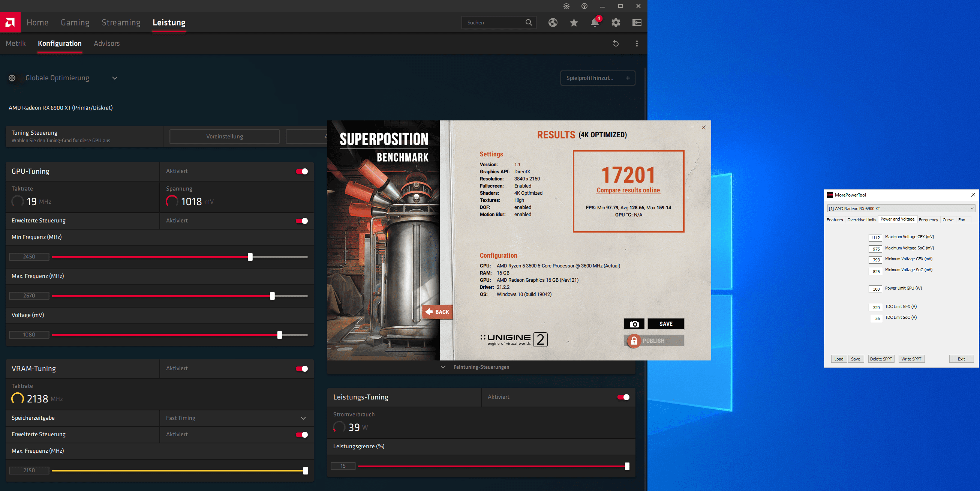Image resolution: width=980 pixels, height=491 pixels.
Task: Toggle sidebar panel icon in AMD software
Action: 637,23
